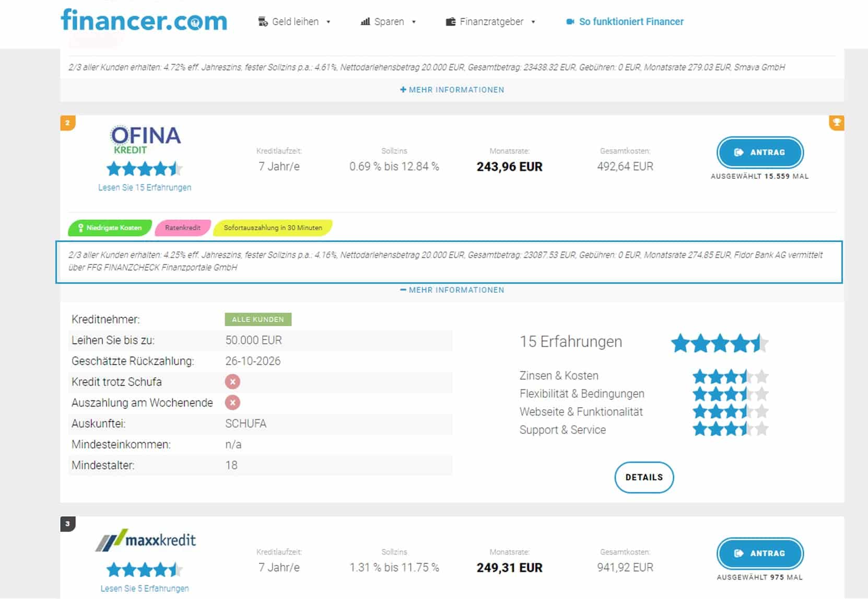This screenshot has height=599, width=868.
Task: Click the Zinsen & Kosten star rating
Action: 730,376
